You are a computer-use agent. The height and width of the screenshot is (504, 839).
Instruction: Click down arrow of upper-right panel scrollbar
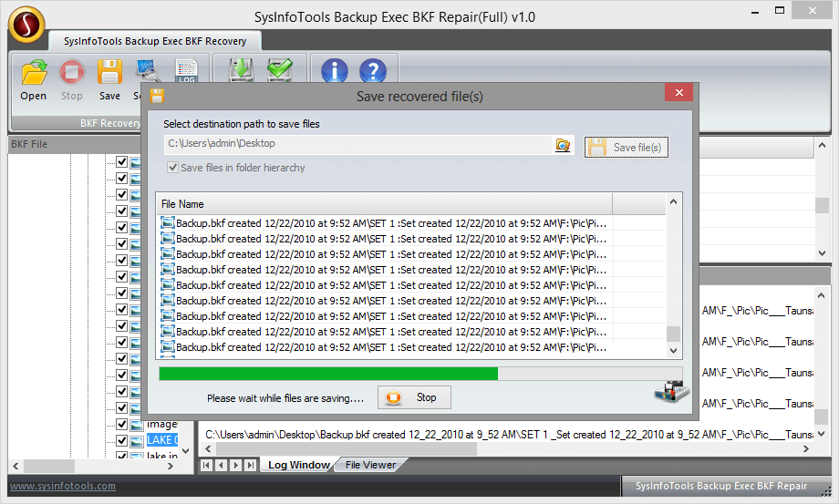[x=822, y=253]
